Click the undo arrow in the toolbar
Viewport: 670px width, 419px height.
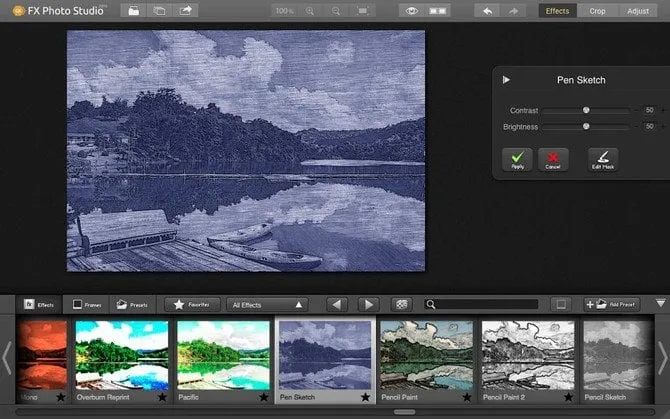487,10
